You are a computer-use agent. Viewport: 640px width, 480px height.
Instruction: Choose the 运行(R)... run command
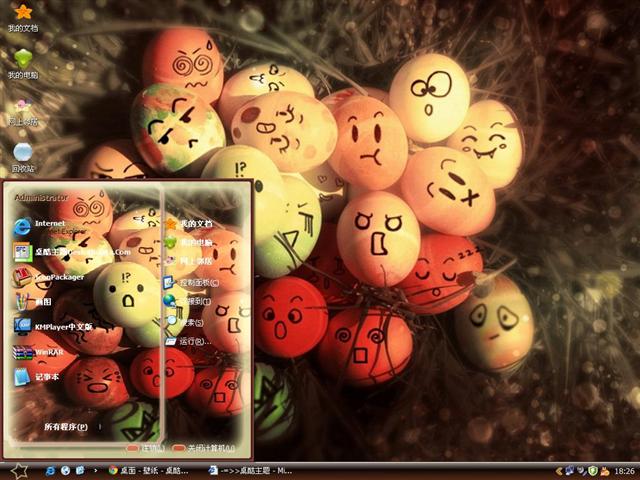click(189, 342)
